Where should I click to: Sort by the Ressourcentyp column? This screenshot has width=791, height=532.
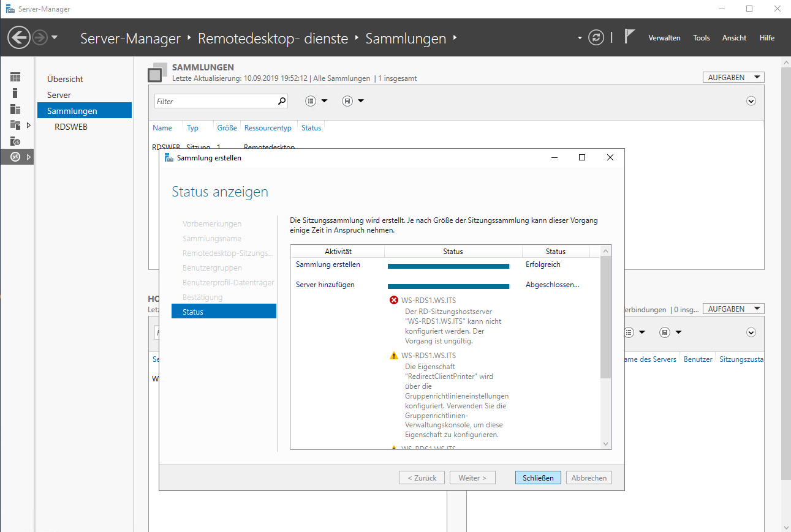pos(268,128)
